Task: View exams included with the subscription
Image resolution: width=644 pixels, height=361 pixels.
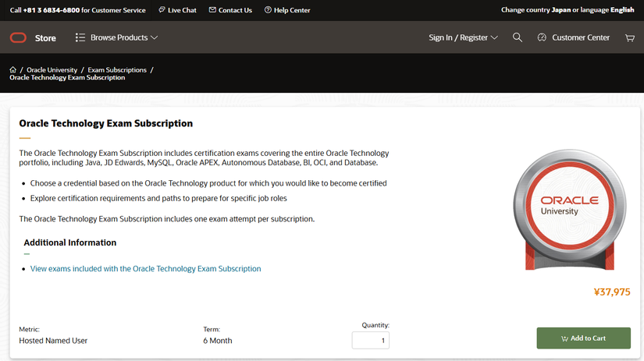Action: tap(145, 268)
